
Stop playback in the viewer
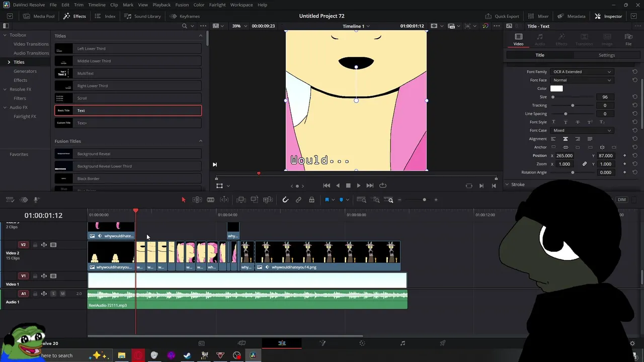click(x=348, y=186)
